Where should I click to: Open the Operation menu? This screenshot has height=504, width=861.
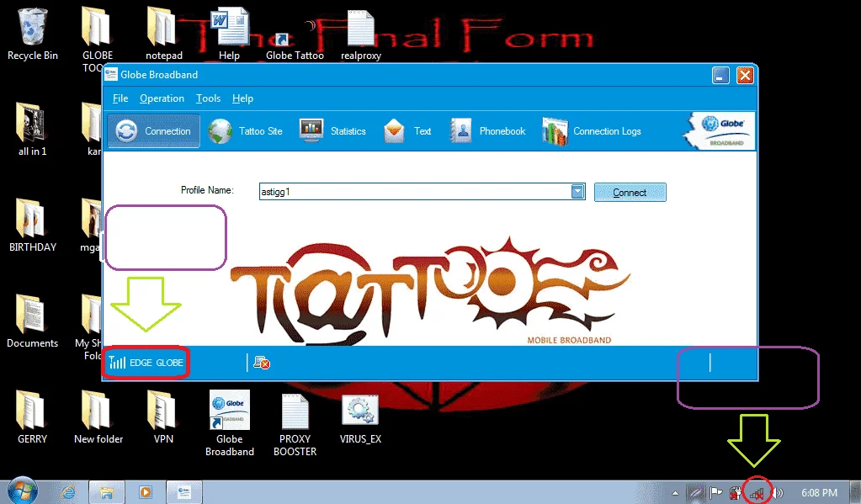click(x=162, y=98)
